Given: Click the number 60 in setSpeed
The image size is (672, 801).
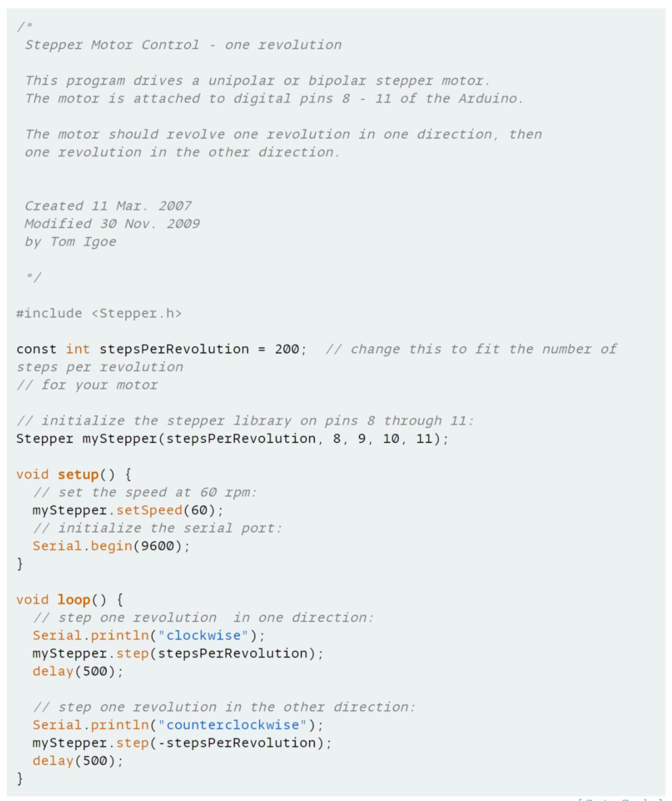Looking at the screenshot, I should click(199, 510).
